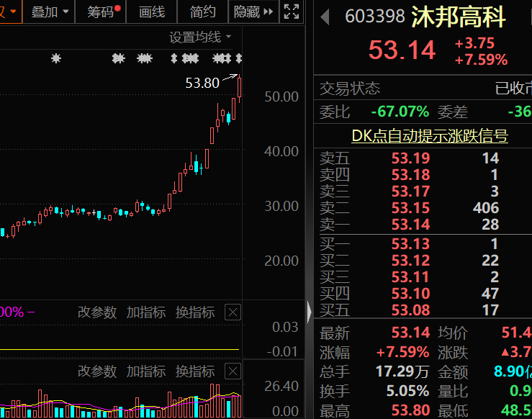Image resolution: width=532 pixels, height=419 pixels.
Task: Click the first info marker above the chart
Action: pyautogui.click(x=57, y=58)
